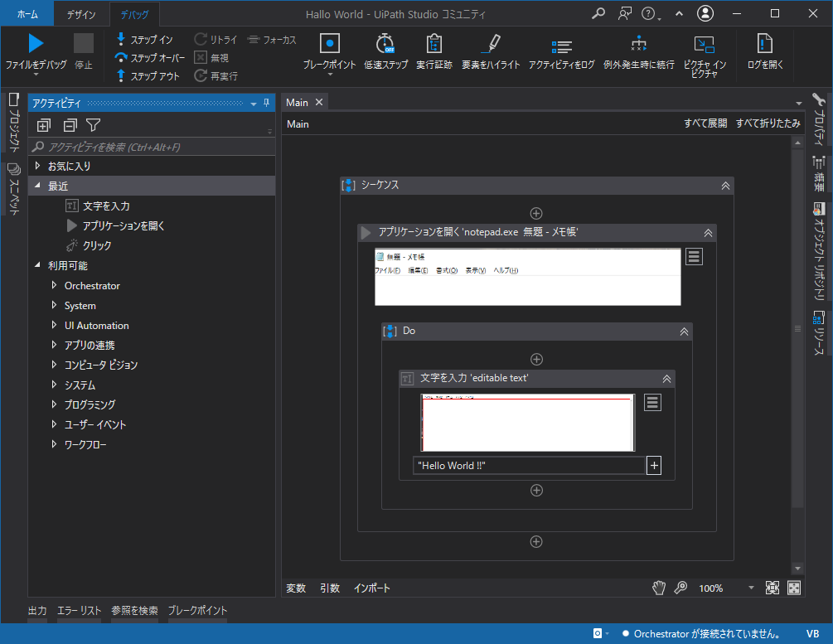
Task: Expand the Orchestrator category
Action: 54,285
